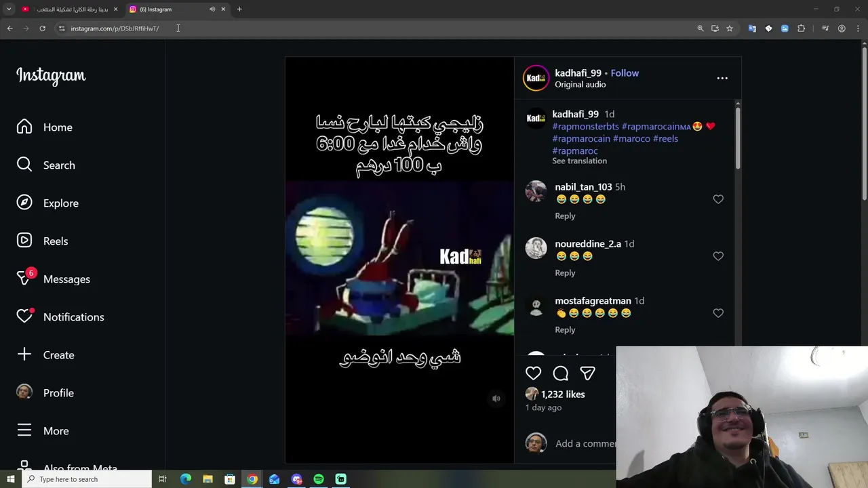
Task: Open Notifications in the sidebar
Action: click(x=60, y=317)
